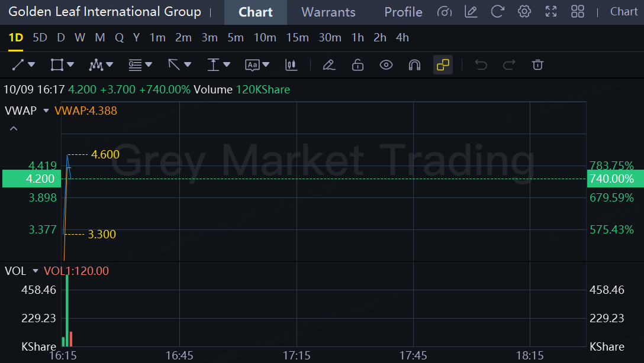Viewport: 644px width, 363px height.
Task: Select the arrow annotation tool
Action: 174,65
